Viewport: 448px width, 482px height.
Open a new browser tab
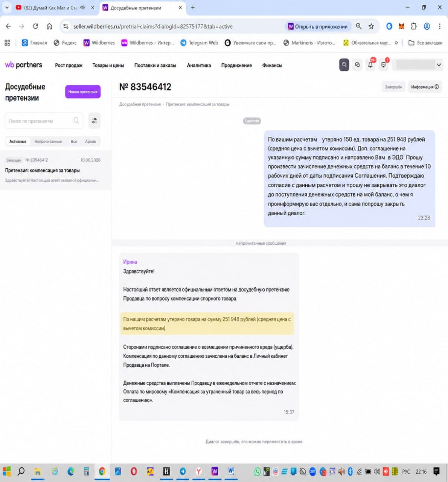pos(193,8)
